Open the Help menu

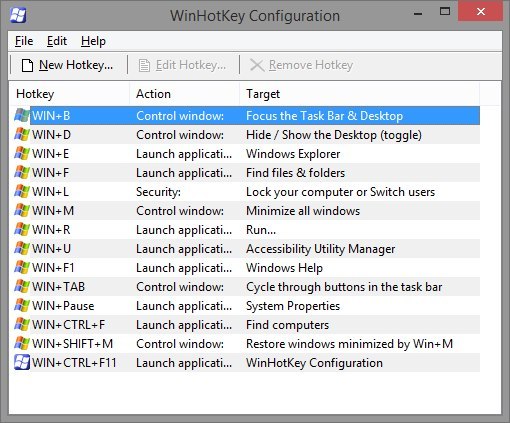click(93, 41)
